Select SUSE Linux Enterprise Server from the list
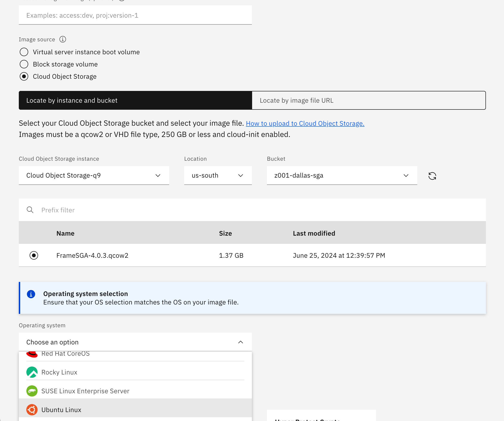This screenshot has width=504, height=421. (86, 391)
